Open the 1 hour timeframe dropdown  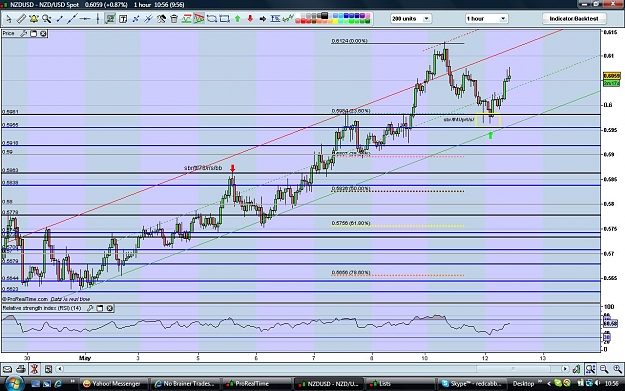(486, 19)
